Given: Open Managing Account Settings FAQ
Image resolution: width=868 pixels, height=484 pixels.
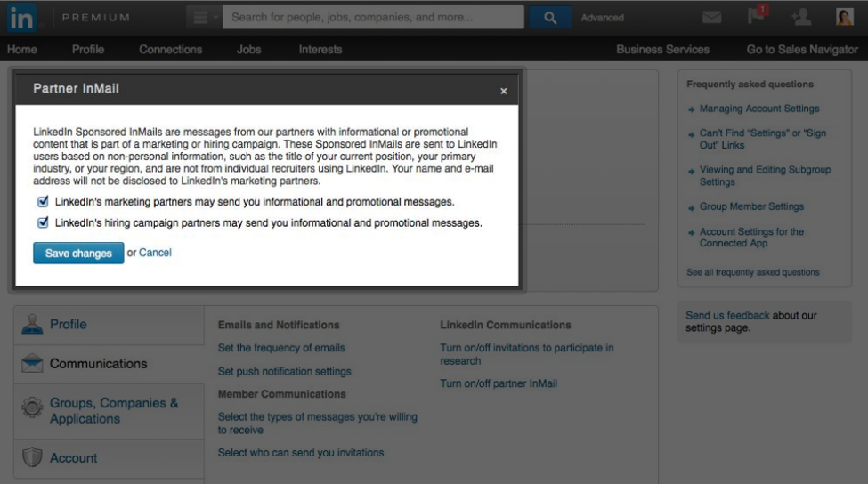Looking at the screenshot, I should 759,109.
